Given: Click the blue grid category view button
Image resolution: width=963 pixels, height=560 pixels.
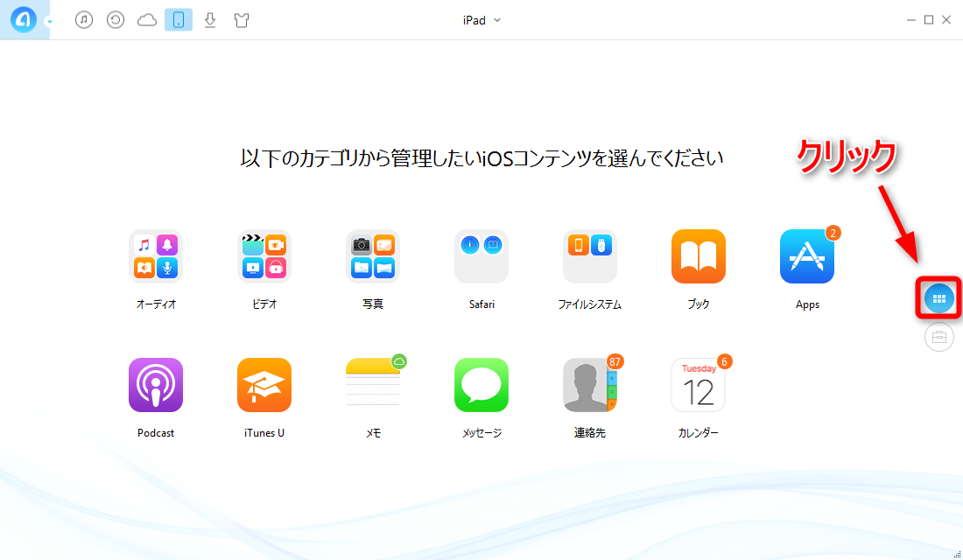Looking at the screenshot, I should 939,298.
